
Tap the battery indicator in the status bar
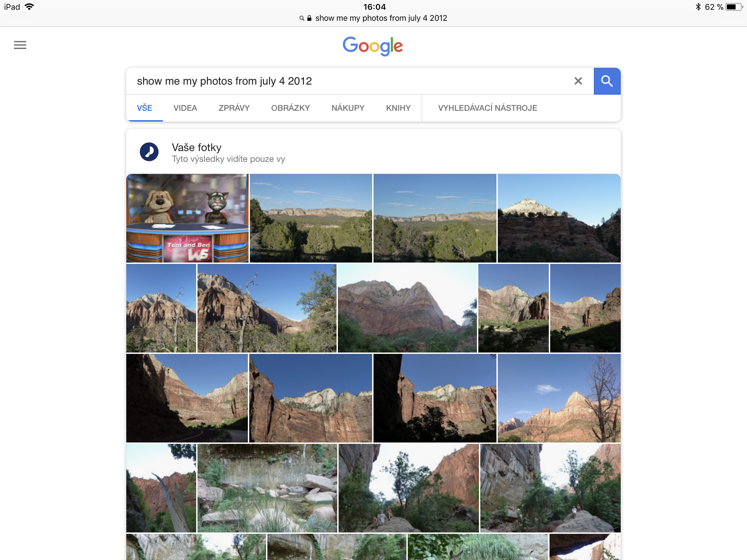click(734, 7)
